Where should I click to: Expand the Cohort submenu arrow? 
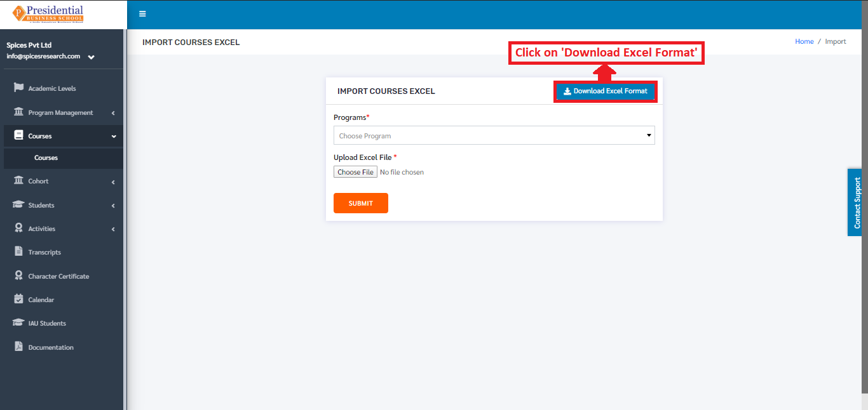click(113, 182)
